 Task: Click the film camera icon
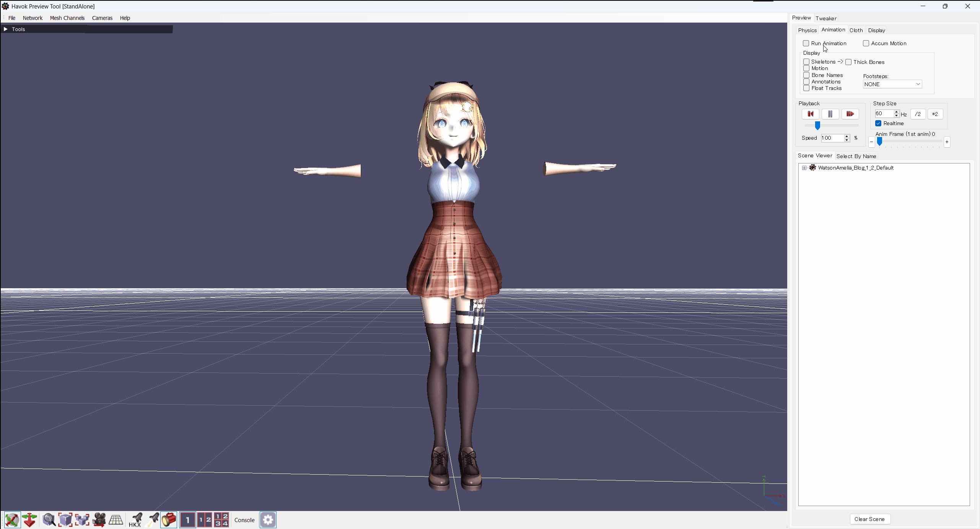[99, 520]
